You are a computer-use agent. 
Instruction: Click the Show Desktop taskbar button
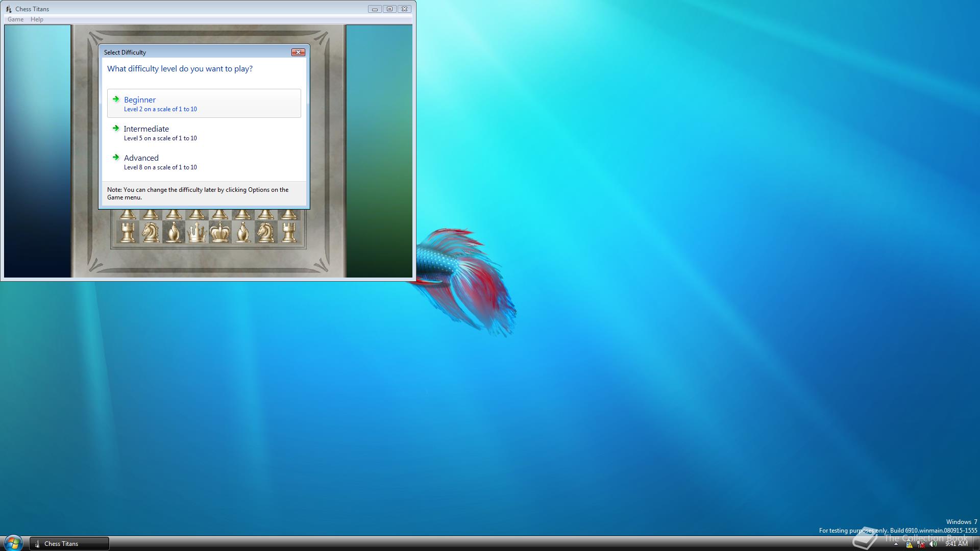coord(976,544)
